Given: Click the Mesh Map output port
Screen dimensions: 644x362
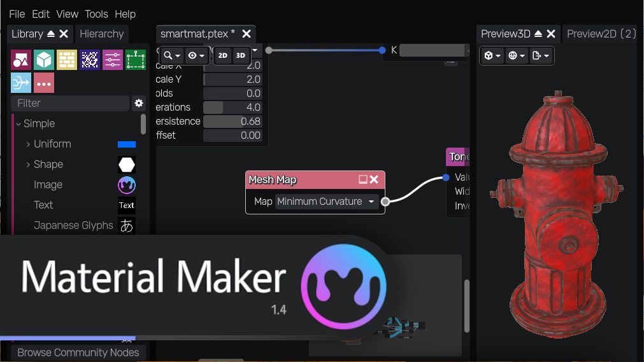Looking at the screenshot, I should tap(385, 202).
